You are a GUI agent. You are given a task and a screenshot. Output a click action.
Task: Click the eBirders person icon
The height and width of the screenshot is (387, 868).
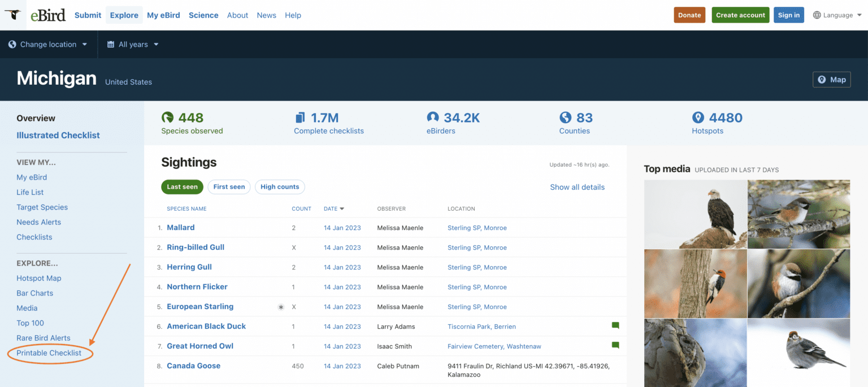433,118
